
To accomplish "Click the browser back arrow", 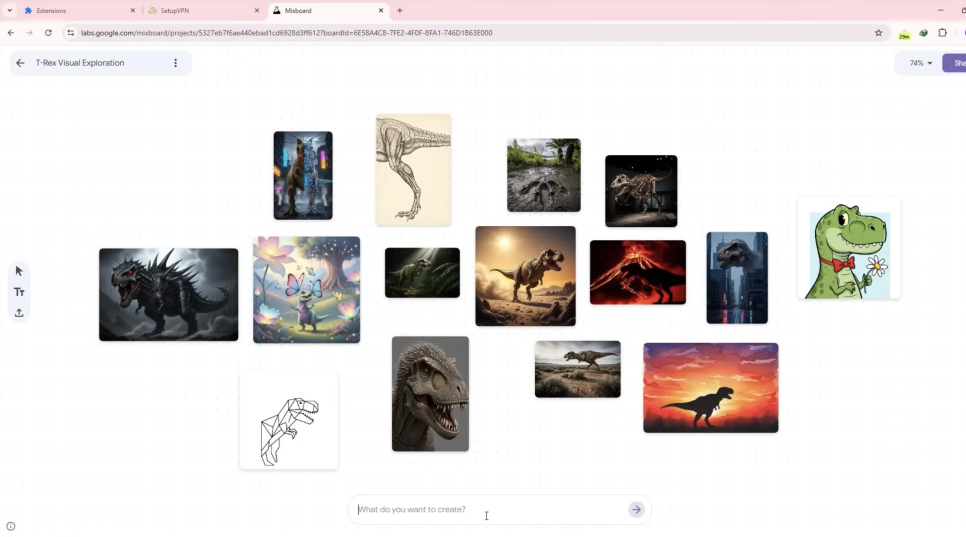I will pos(10,33).
